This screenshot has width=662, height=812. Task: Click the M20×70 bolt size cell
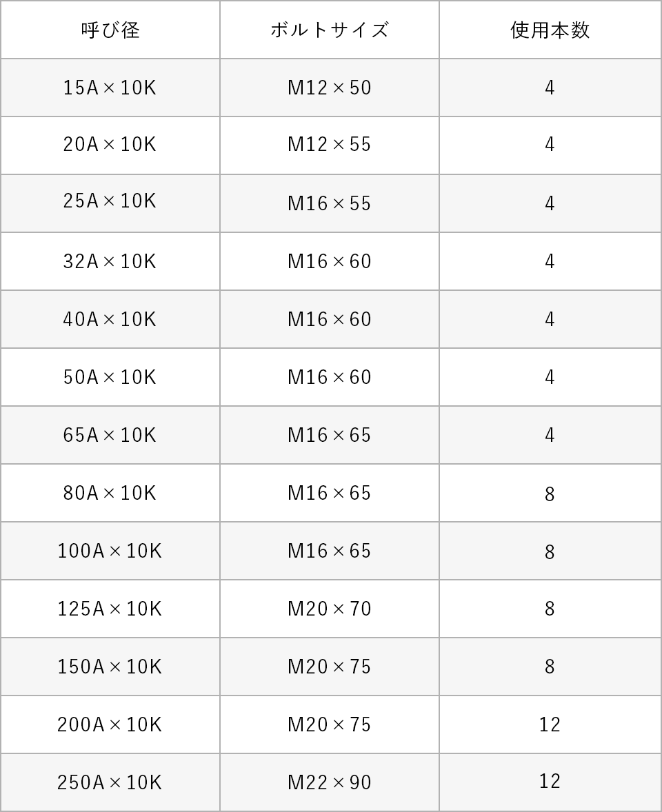[330, 609]
